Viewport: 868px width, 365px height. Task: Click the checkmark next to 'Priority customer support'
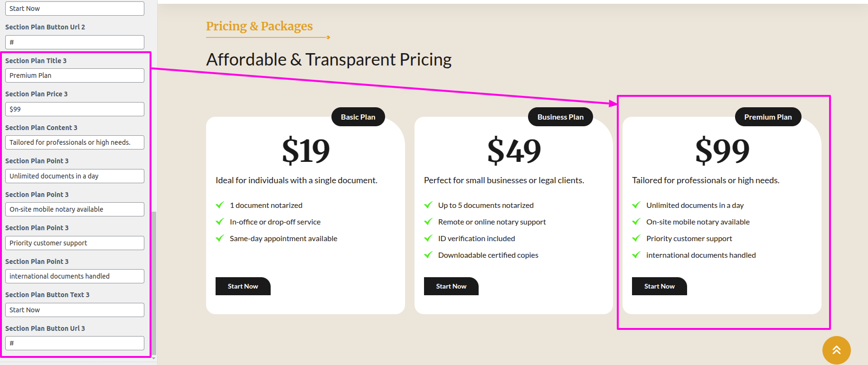click(x=636, y=238)
